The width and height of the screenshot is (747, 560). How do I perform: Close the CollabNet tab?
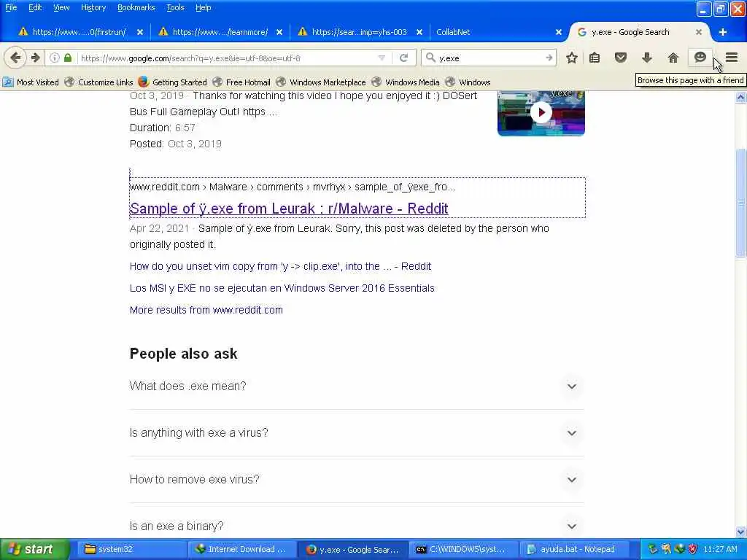coord(559,32)
